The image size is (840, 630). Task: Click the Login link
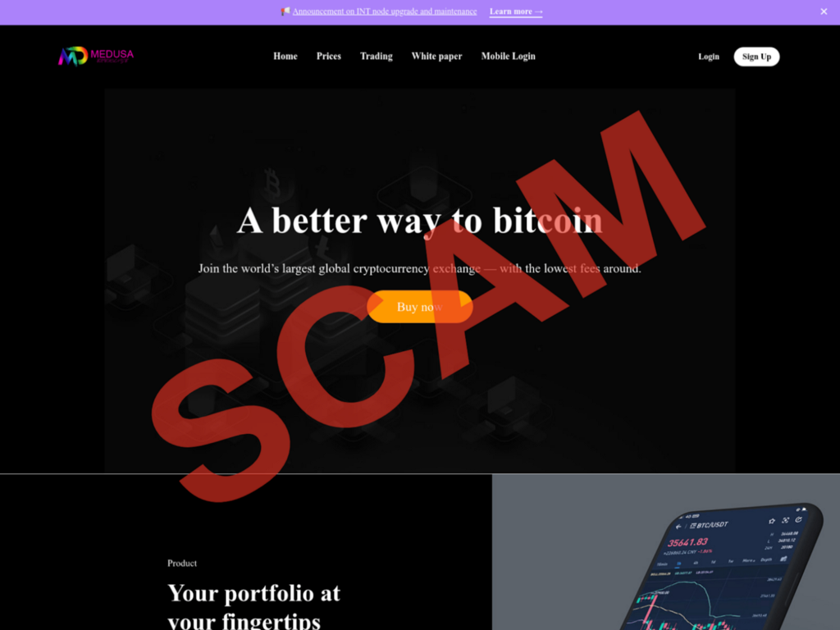[708, 57]
